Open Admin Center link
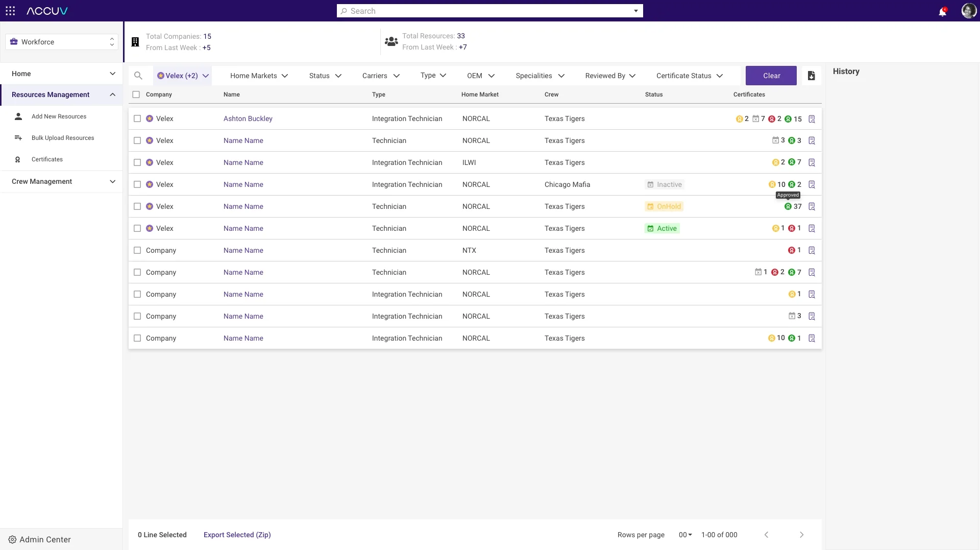This screenshot has width=980, height=550. click(x=45, y=539)
